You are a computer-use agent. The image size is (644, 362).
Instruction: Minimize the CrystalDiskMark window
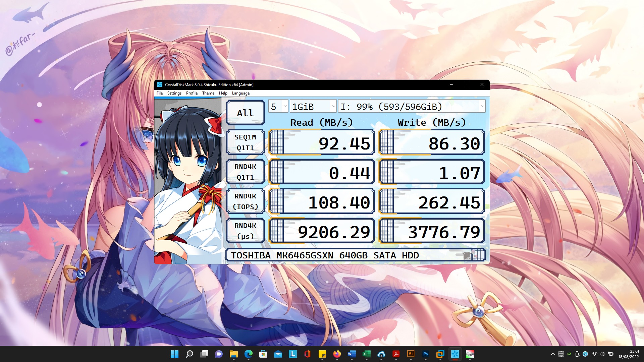coord(451,85)
